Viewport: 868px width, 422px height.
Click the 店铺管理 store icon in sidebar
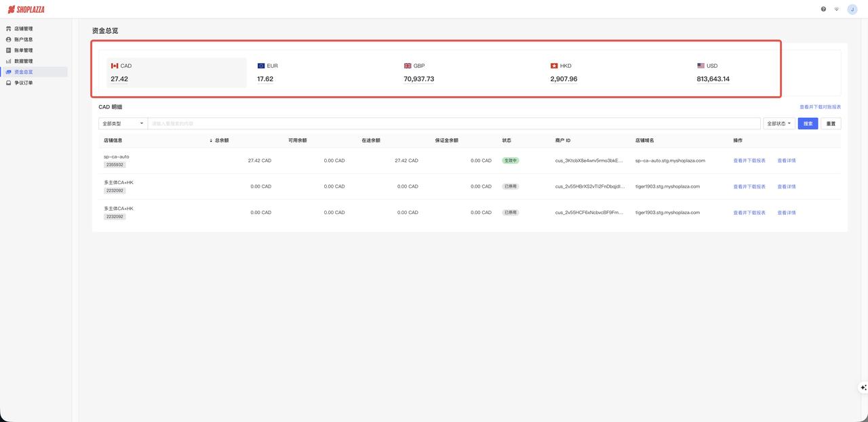click(9, 28)
